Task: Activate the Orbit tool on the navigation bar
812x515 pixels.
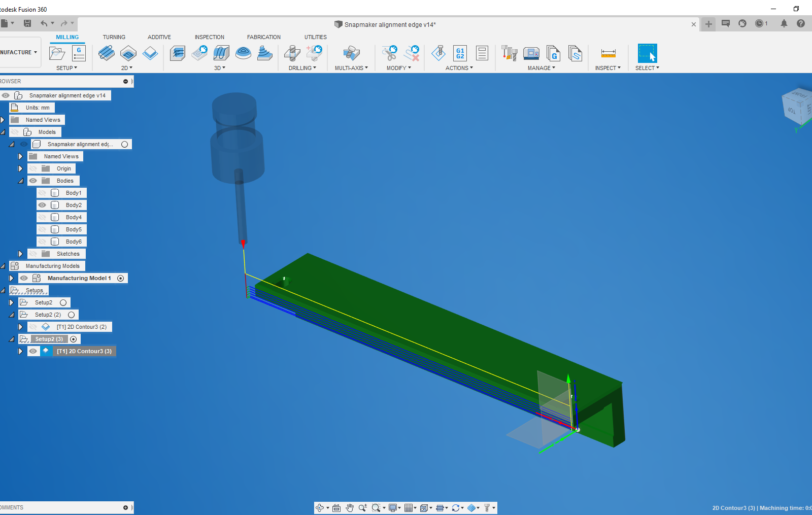Action: (320, 507)
